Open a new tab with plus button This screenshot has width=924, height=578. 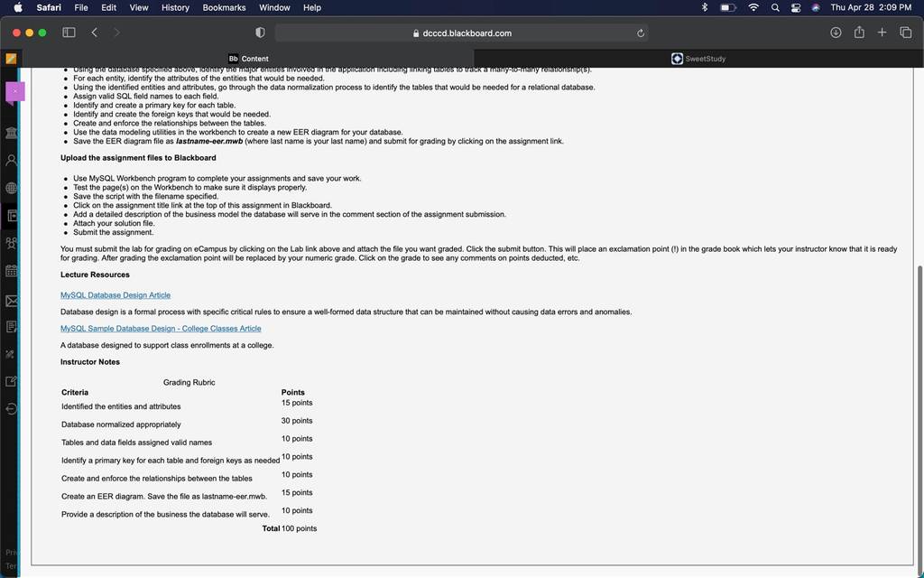click(x=882, y=33)
